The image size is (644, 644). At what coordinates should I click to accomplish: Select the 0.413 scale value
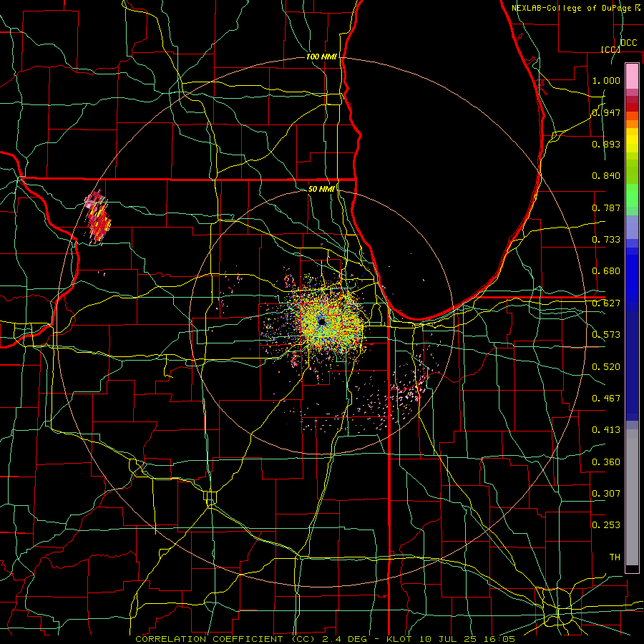606,430
